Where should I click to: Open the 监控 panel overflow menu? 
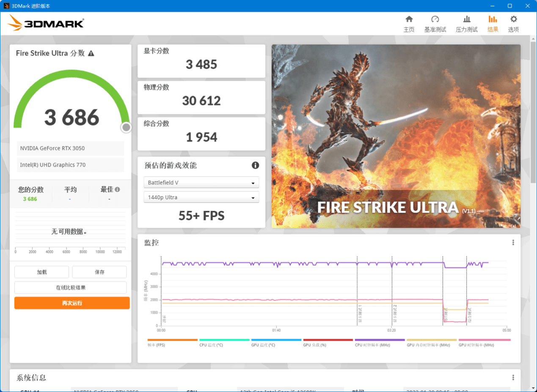tap(513, 242)
